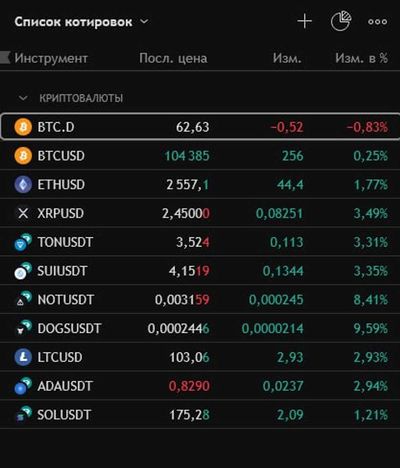Click the plus icon to add symbol
This screenshot has width=400, height=468.
[304, 22]
